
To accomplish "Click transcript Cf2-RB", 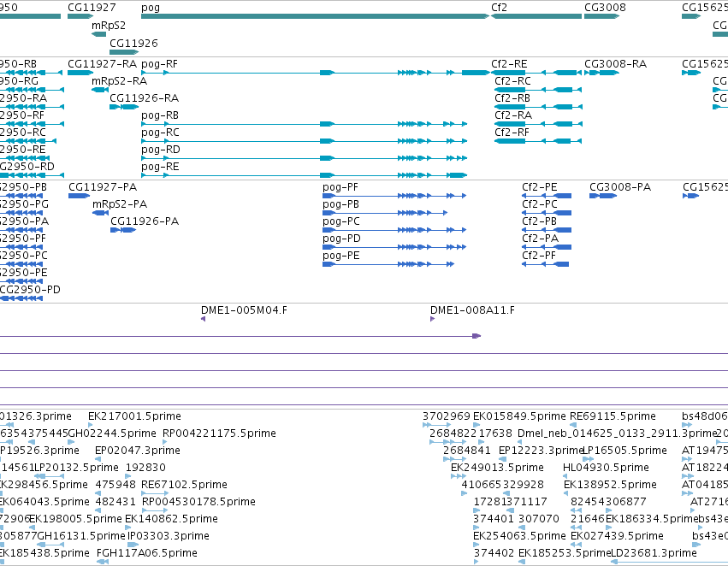I will (538, 107).
